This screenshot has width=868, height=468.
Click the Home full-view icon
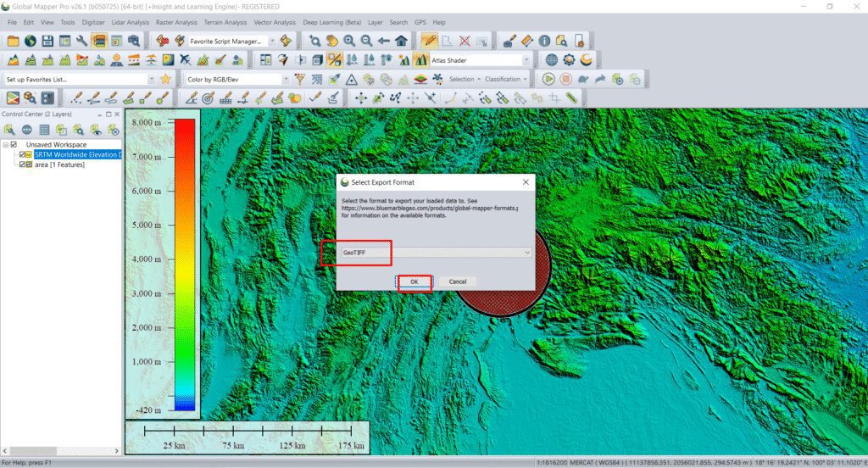click(401, 41)
